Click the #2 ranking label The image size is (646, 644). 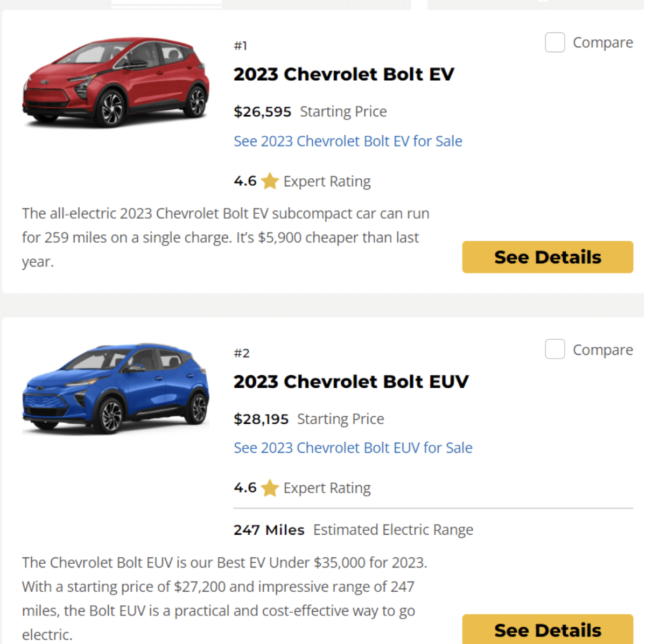242,353
